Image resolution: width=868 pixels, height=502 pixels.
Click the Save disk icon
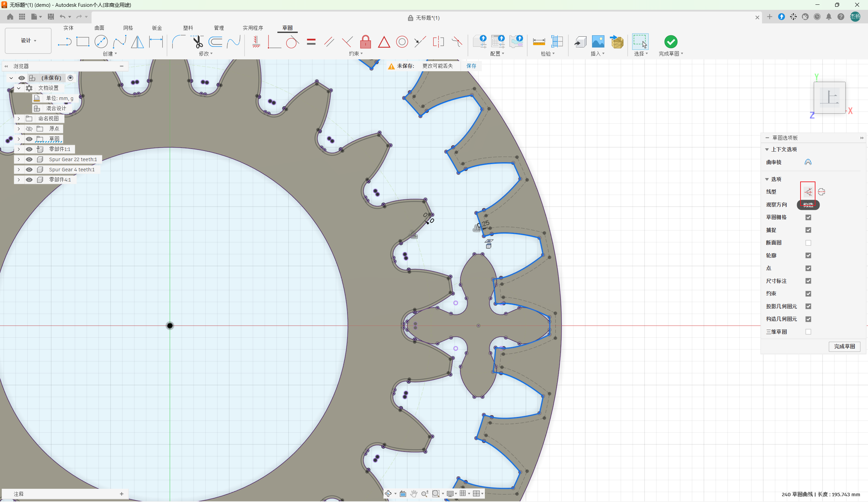(x=51, y=17)
